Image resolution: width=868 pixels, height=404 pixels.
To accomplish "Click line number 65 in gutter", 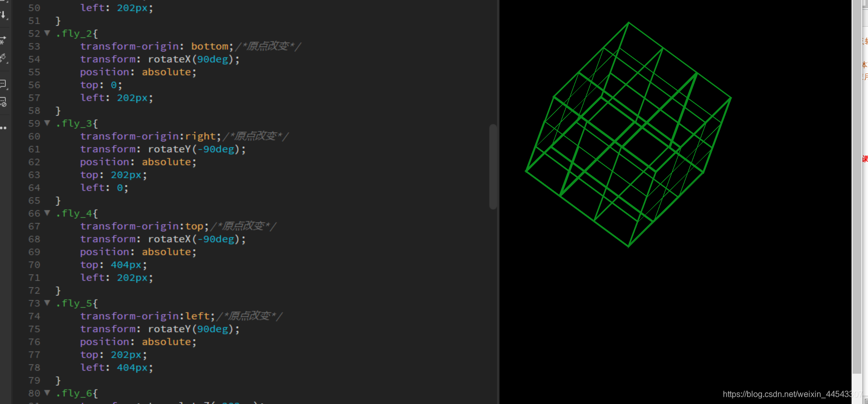I will 34,200.
